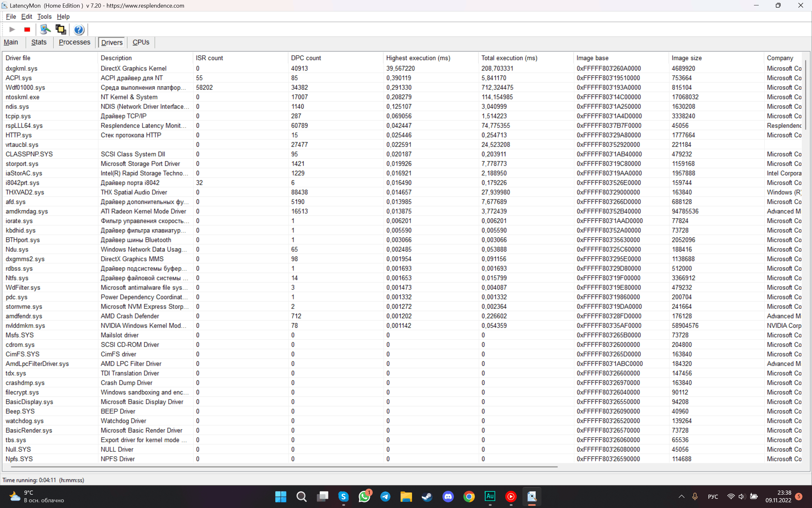Switch to the Stats tab
This screenshot has width=812, height=508.
(x=39, y=42)
